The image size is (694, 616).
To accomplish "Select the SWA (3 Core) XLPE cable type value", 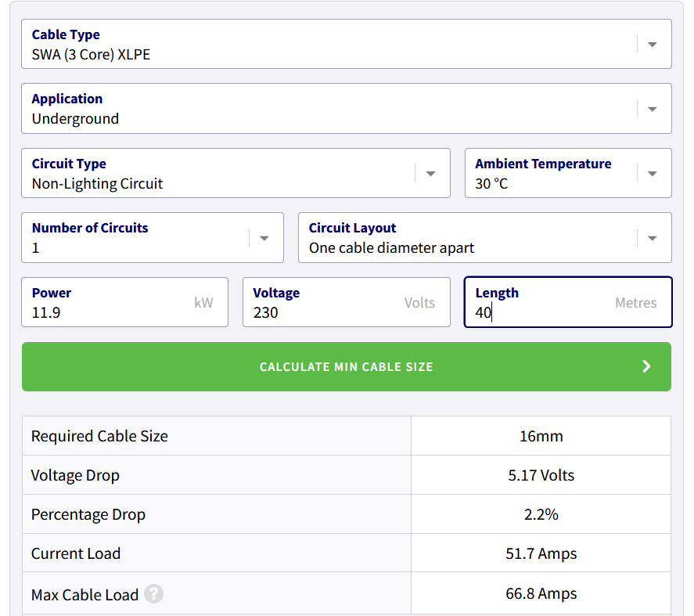I will (x=91, y=55).
